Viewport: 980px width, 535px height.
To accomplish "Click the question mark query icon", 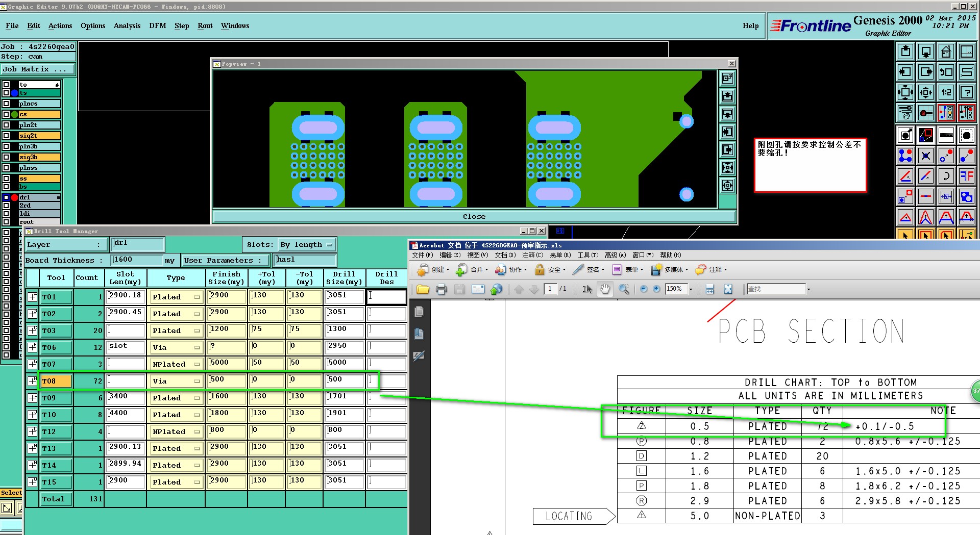I will click(x=966, y=92).
